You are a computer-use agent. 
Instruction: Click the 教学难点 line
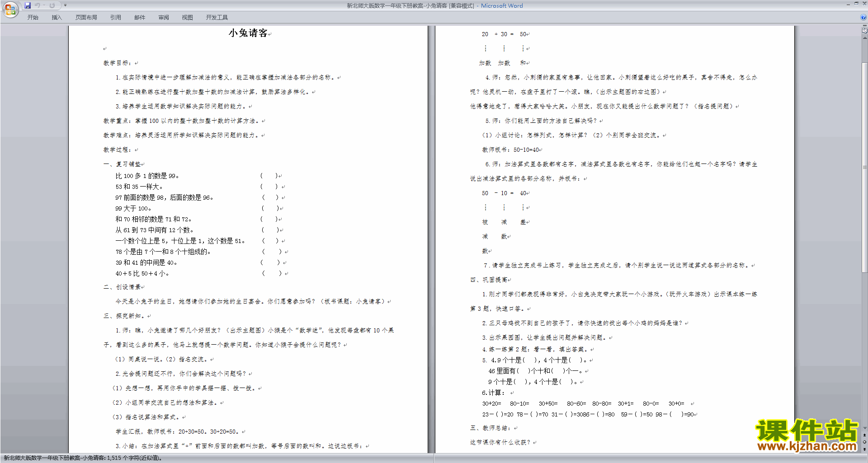click(x=182, y=135)
